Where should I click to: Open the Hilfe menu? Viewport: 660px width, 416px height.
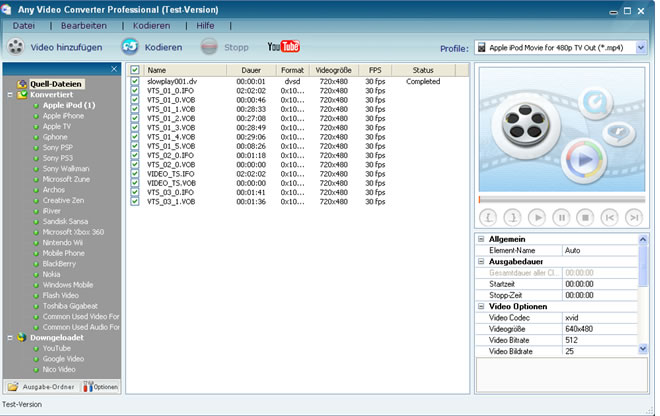[205, 26]
